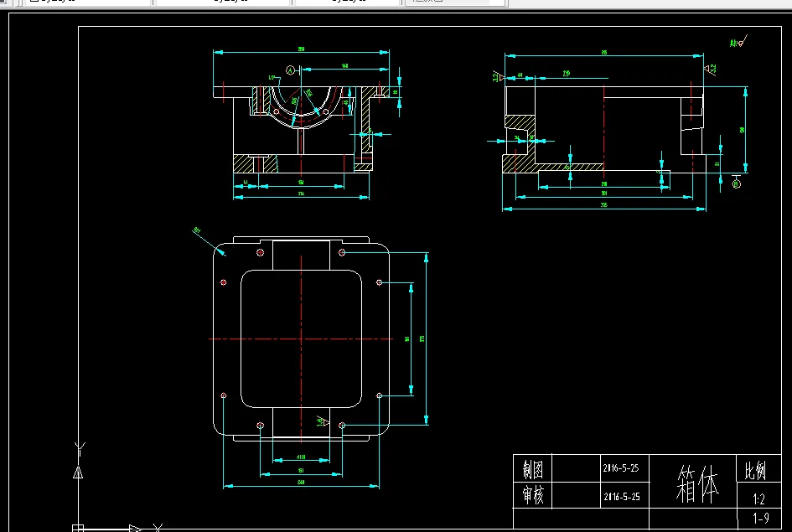
Task: Select the 审核 label in title block
Action: [x=533, y=495]
